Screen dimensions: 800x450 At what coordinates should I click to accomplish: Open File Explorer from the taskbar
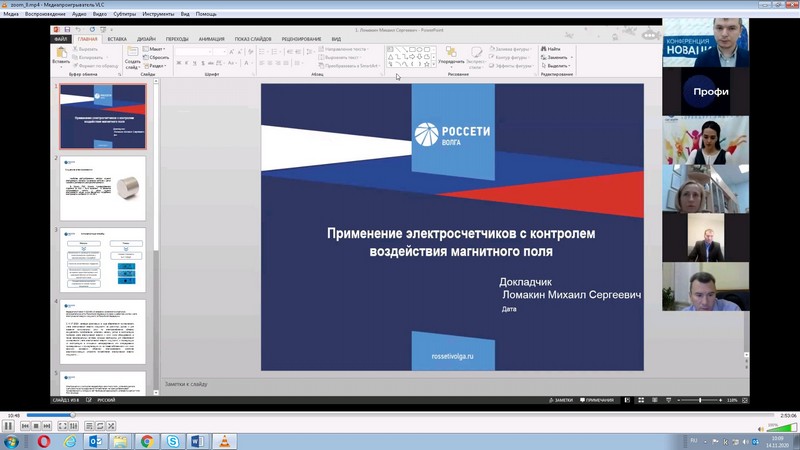[x=121, y=441]
